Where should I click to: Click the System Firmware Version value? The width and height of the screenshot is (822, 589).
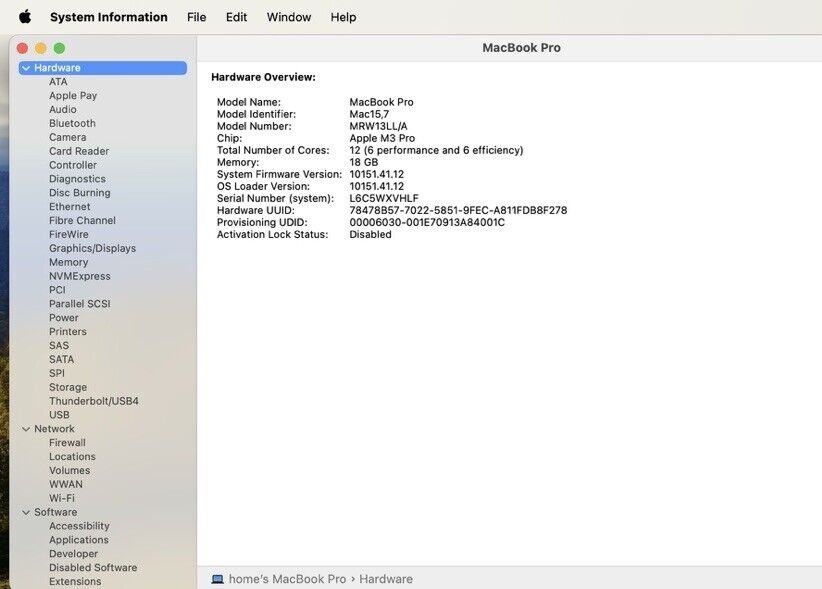[376, 174]
